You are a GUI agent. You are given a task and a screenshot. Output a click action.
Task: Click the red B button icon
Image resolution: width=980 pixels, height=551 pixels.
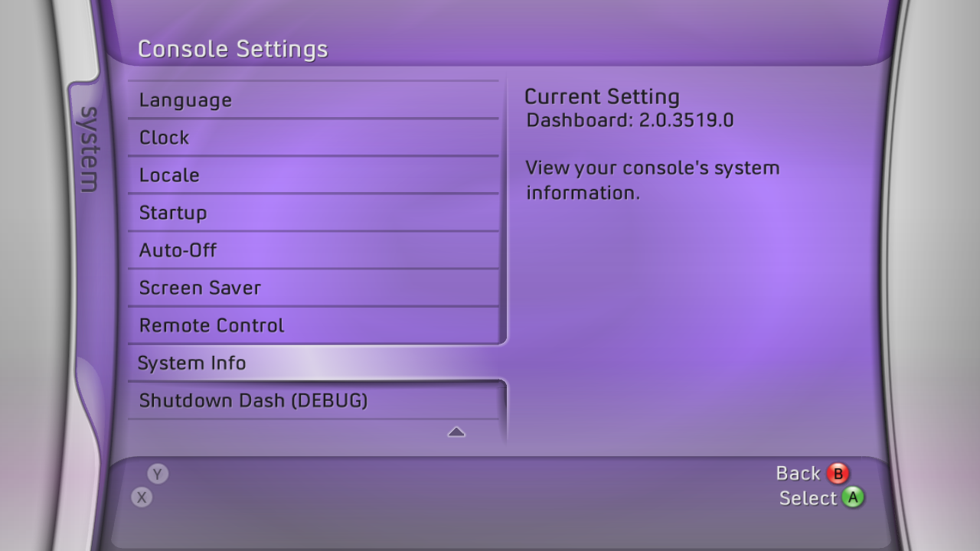[x=838, y=474]
